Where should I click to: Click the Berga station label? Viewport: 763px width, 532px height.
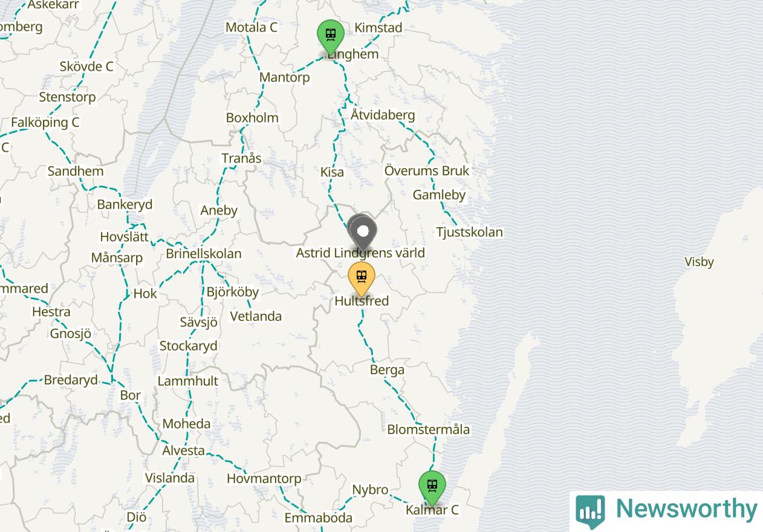tap(387, 369)
